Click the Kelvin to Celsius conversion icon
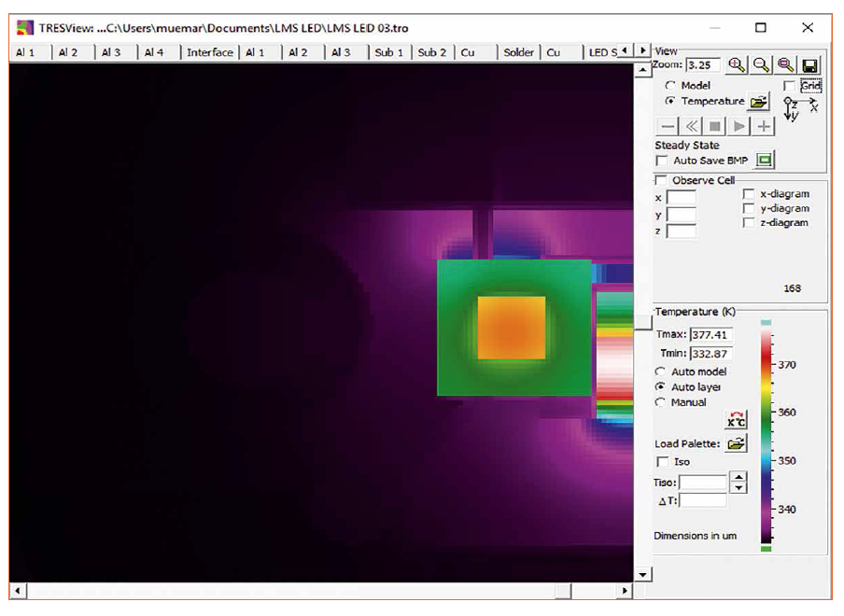844x616 pixels. point(736,420)
